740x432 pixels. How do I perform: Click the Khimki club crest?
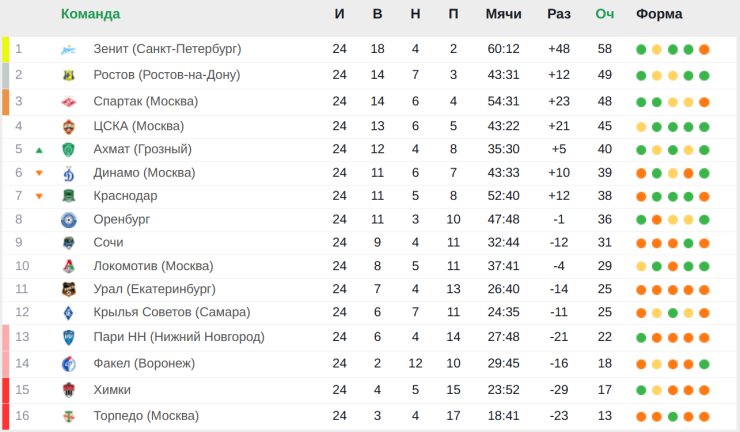[68, 391]
